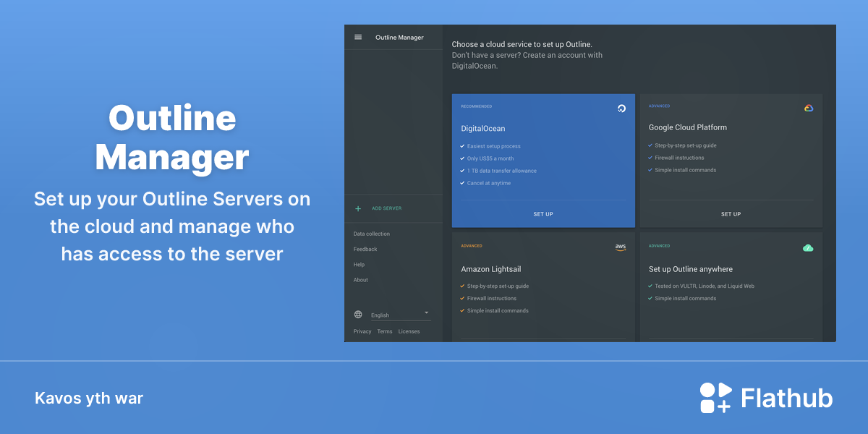This screenshot has width=868, height=434.
Task: Click 'Choose a cloud service to set up Outline'
Action: tap(522, 44)
